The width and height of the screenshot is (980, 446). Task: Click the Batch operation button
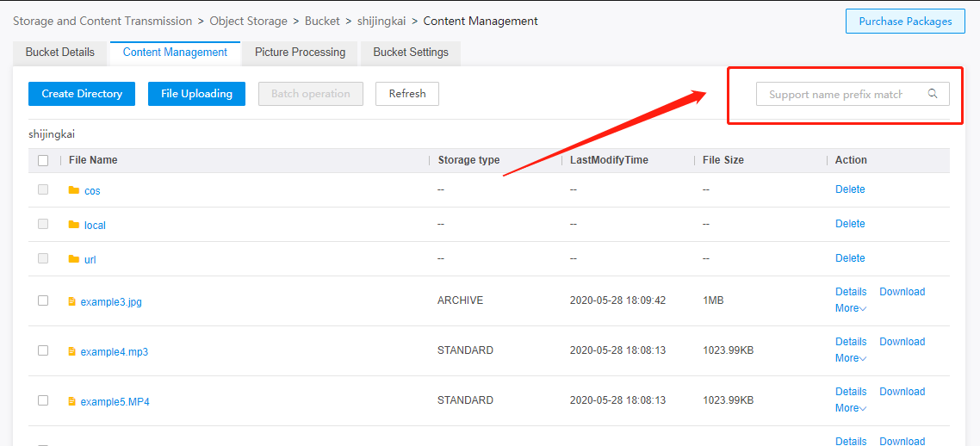(311, 94)
